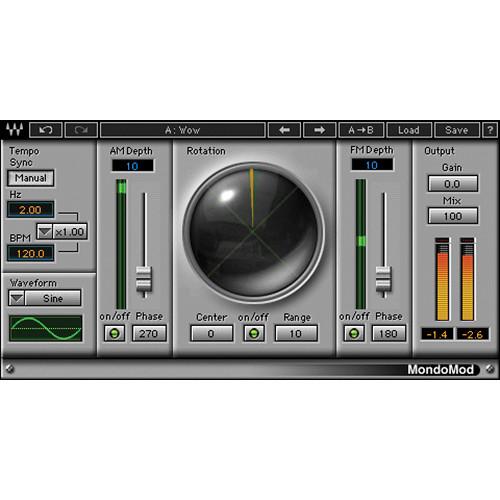Screen dimensions: 500x500
Task: Open the Save menu
Action: [457, 130]
